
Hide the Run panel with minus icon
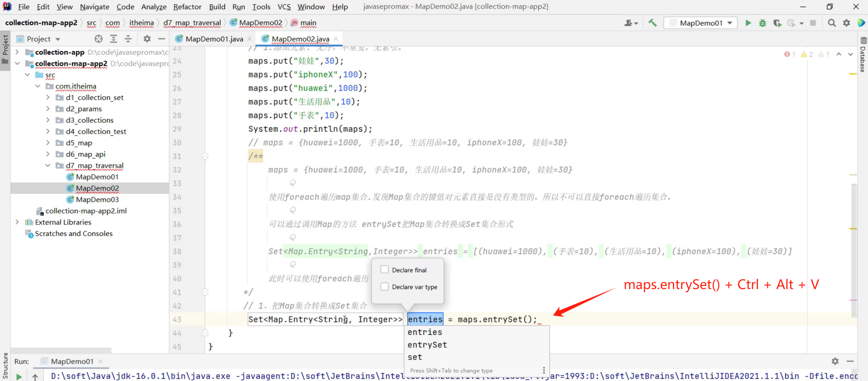click(x=850, y=361)
